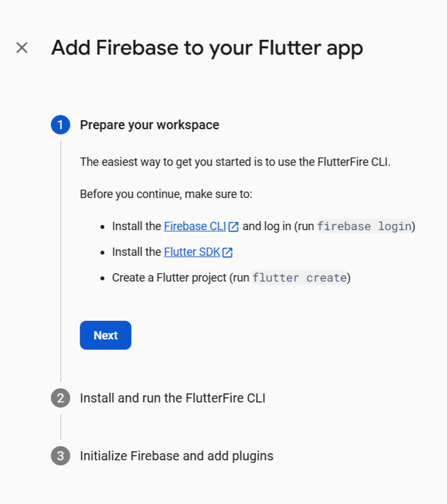
Task: Click external-link icon beside Flutter SDK
Action: (x=227, y=253)
